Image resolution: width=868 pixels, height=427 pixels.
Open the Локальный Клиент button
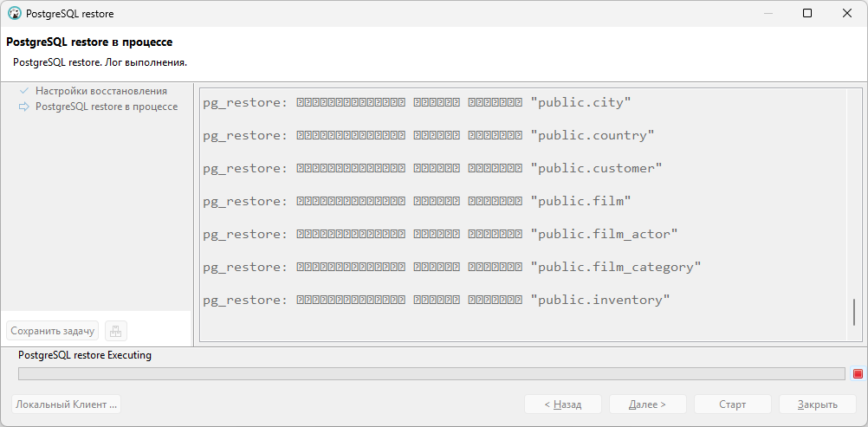(67, 404)
